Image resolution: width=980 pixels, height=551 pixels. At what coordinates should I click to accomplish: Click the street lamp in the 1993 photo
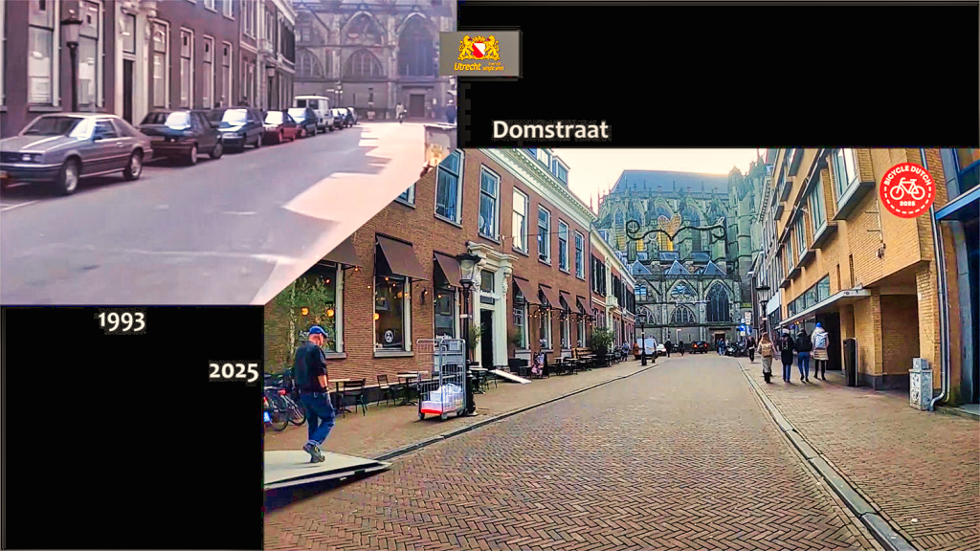[x=72, y=55]
